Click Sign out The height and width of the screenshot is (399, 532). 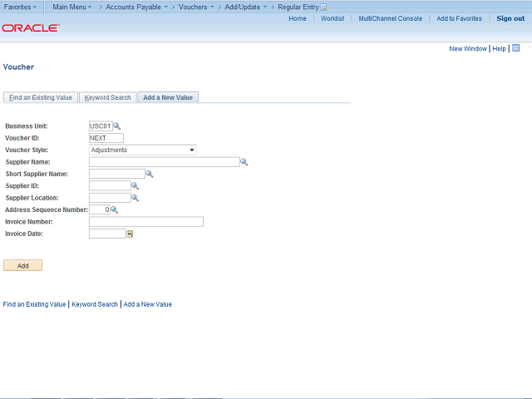click(510, 18)
